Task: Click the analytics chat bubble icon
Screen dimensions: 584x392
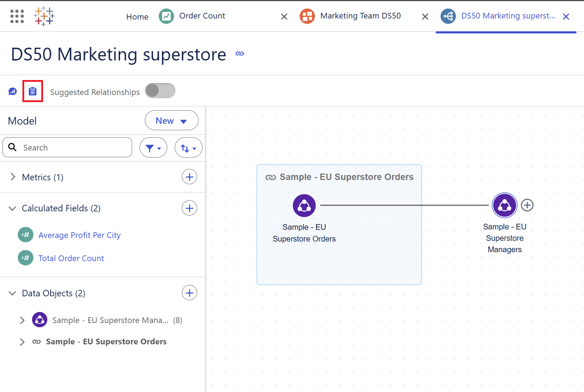Action: (x=13, y=91)
